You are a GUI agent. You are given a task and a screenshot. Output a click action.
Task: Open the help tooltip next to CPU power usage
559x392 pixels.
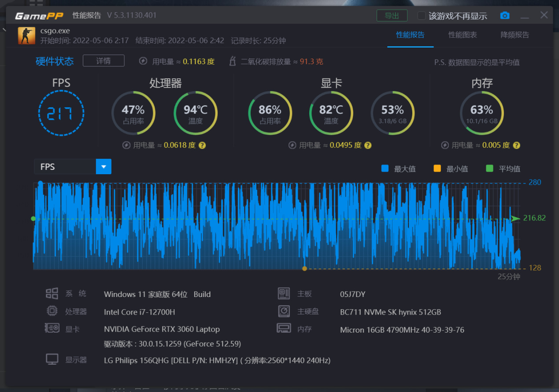pos(202,145)
